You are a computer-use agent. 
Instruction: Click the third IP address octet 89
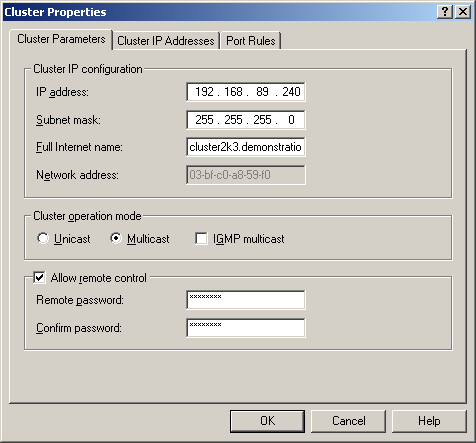[x=262, y=92]
